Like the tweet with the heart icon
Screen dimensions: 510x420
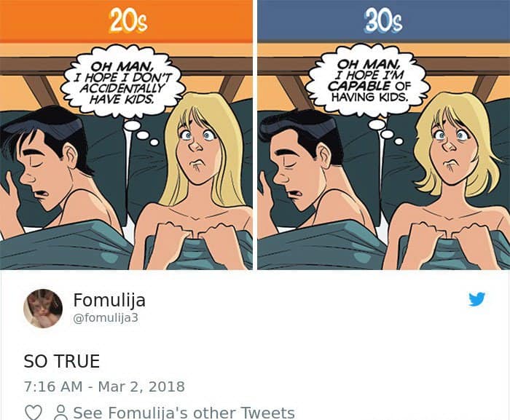(x=34, y=413)
